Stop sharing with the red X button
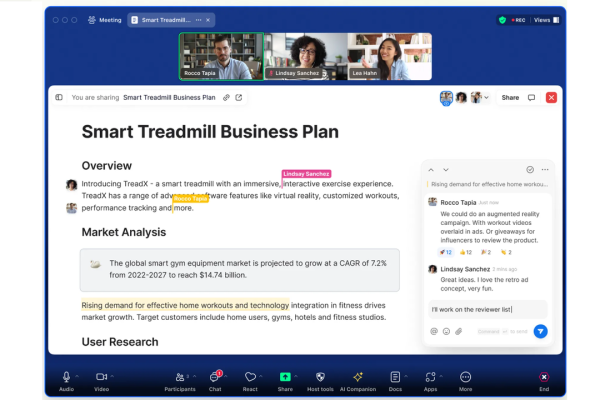The image size is (600, 400). 551,98
